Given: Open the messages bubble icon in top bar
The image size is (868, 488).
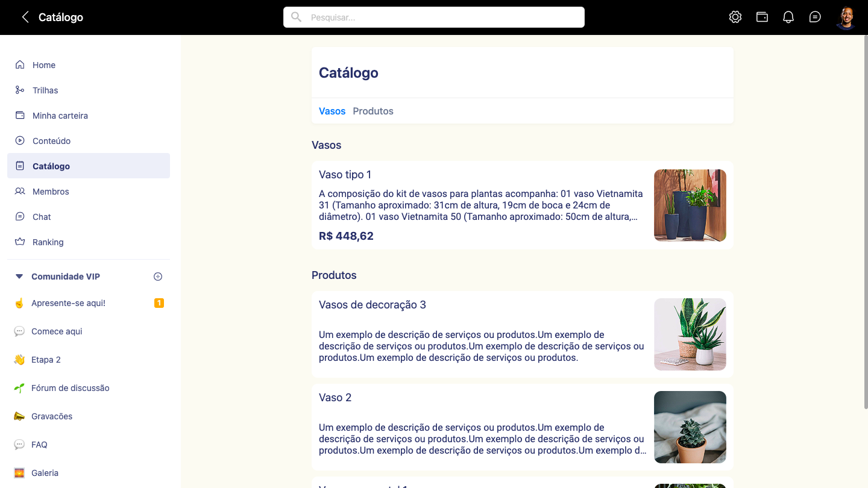Looking at the screenshot, I should click(815, 17).
